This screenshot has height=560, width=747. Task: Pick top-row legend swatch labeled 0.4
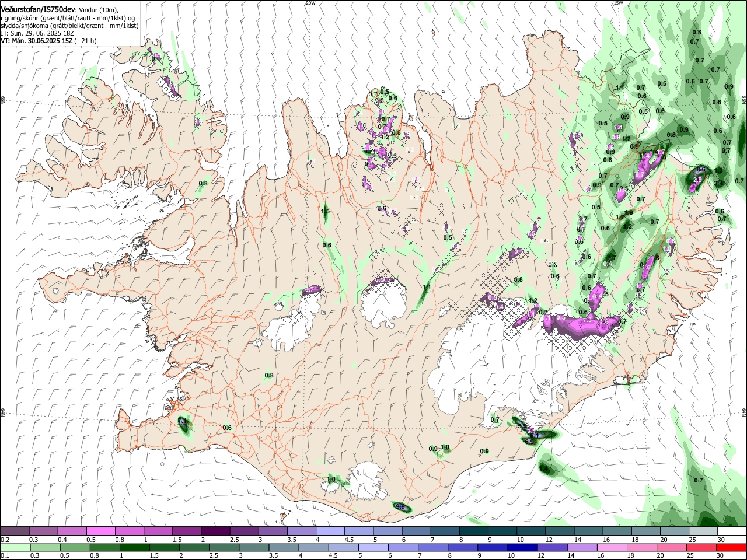coord(72,531)
